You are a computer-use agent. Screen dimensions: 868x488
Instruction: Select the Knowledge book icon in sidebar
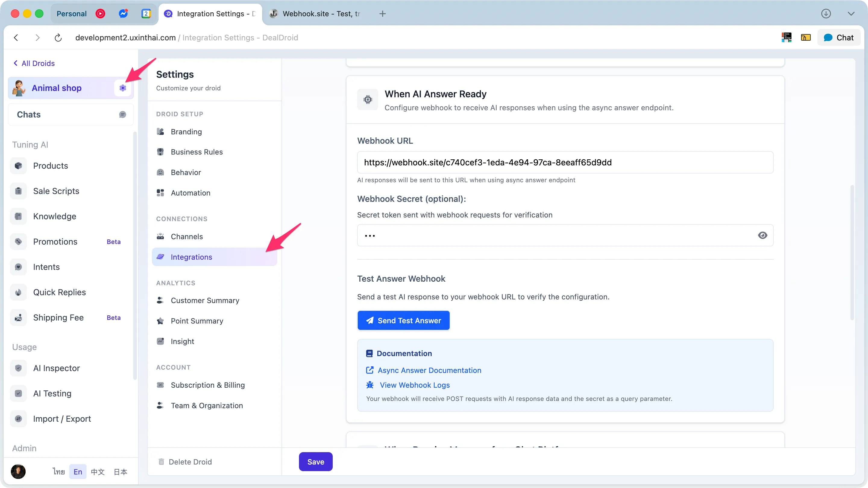(18, 216)
